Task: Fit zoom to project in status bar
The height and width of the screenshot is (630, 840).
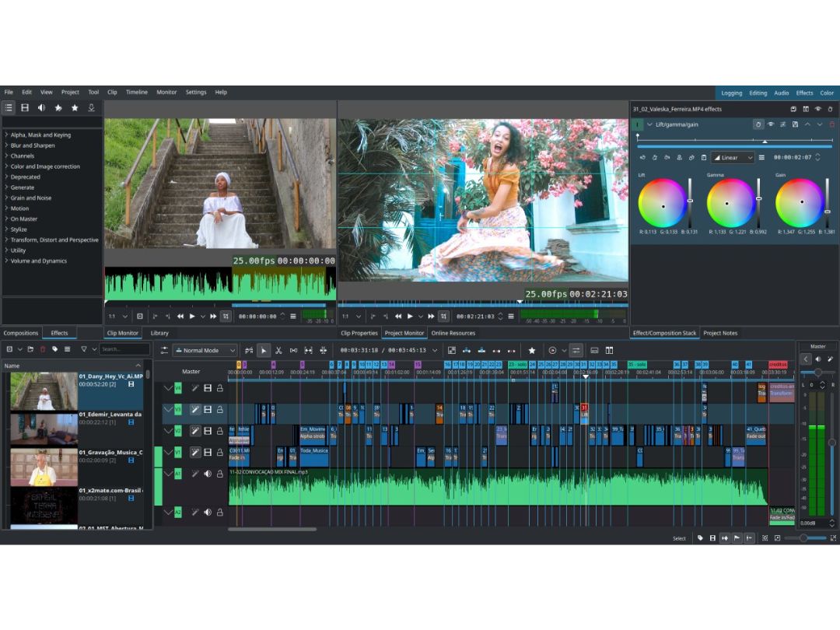Action: coord(765,538)
